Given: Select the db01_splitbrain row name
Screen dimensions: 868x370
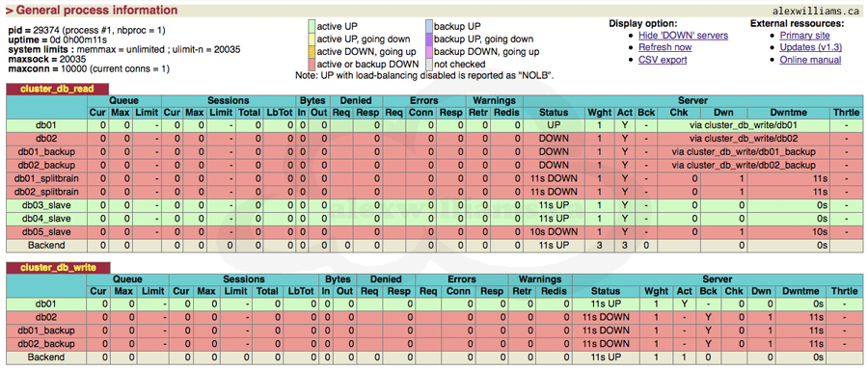Looking at the screenshot, I should tap(46, 178).
